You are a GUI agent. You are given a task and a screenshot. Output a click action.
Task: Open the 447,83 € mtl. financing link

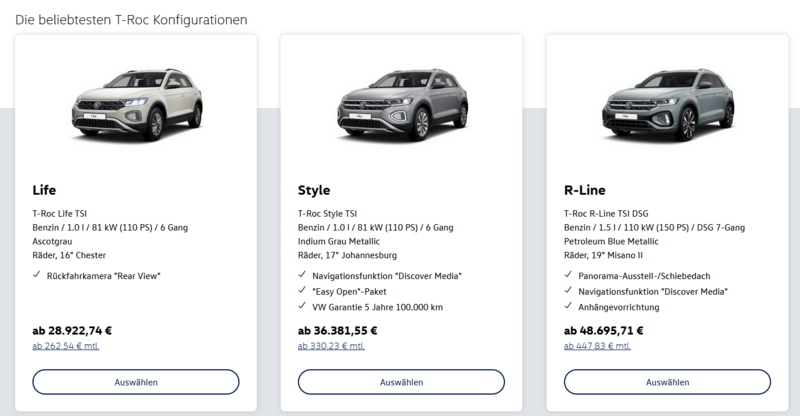(x=597, y=346)
